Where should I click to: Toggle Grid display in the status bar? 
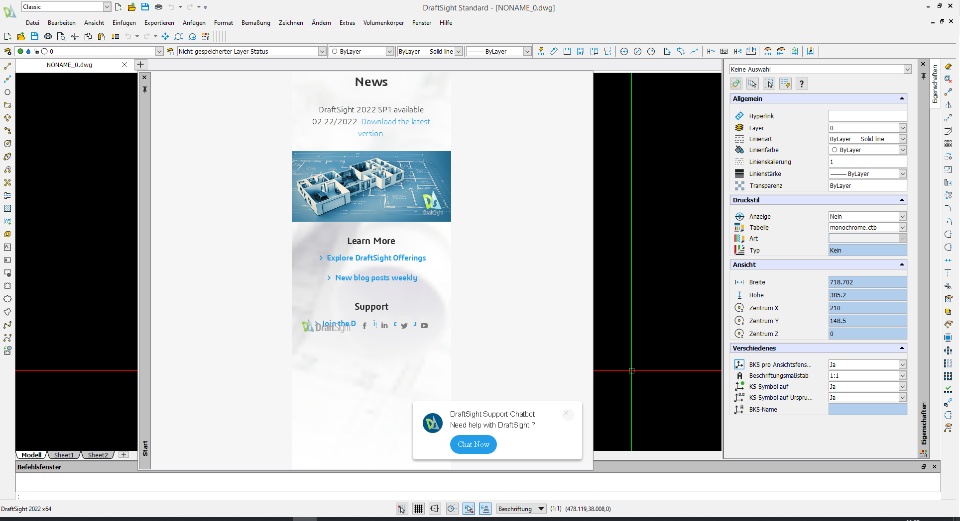pos(418,509)
